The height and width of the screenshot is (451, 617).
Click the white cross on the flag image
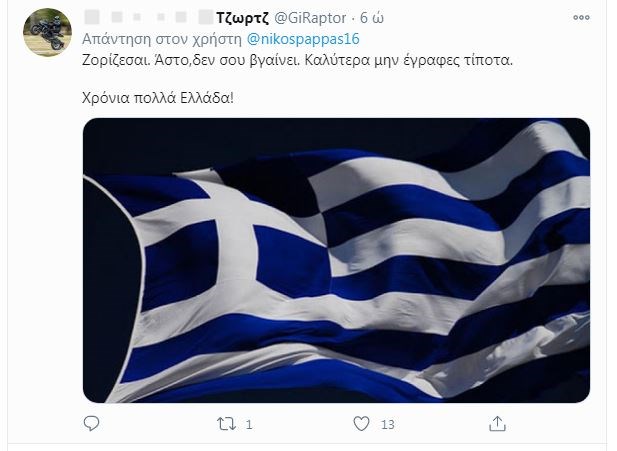[236, 244]
